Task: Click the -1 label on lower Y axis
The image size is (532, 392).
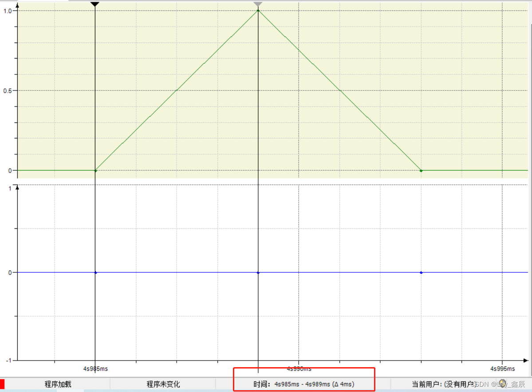Action: 8,361
